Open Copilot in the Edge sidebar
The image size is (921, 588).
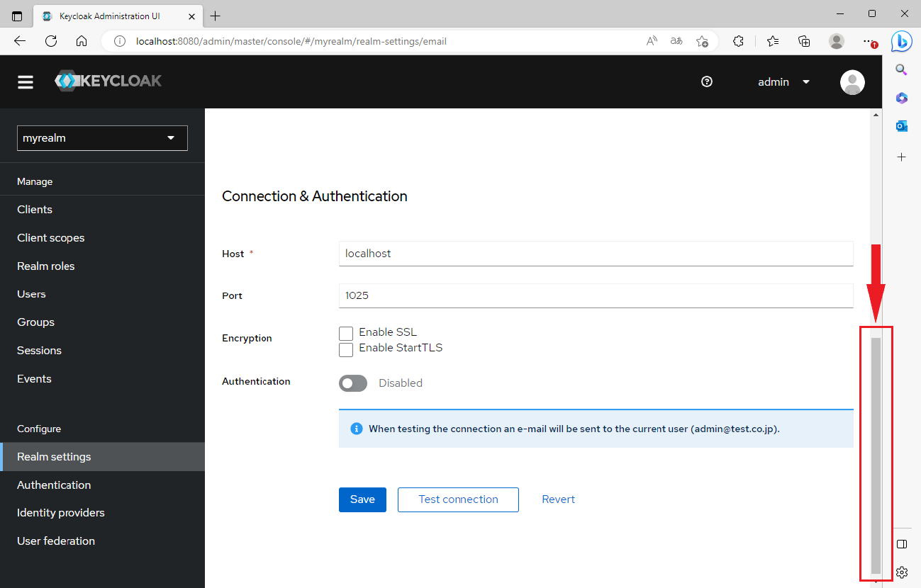coord(901,41)
